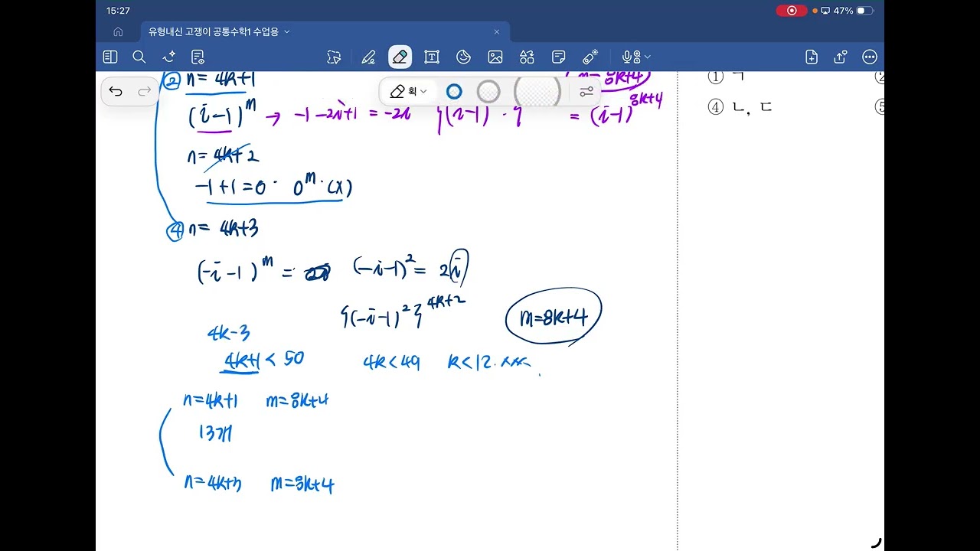Tap the screen recording indicator
This screenshot has height=551, width=980.
(x=792, y=11)
